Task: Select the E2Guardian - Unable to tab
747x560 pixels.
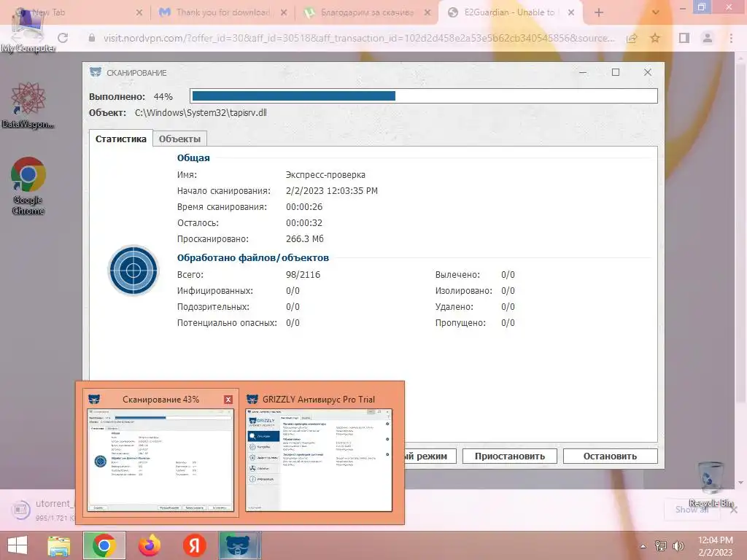Action: (509, 12)
